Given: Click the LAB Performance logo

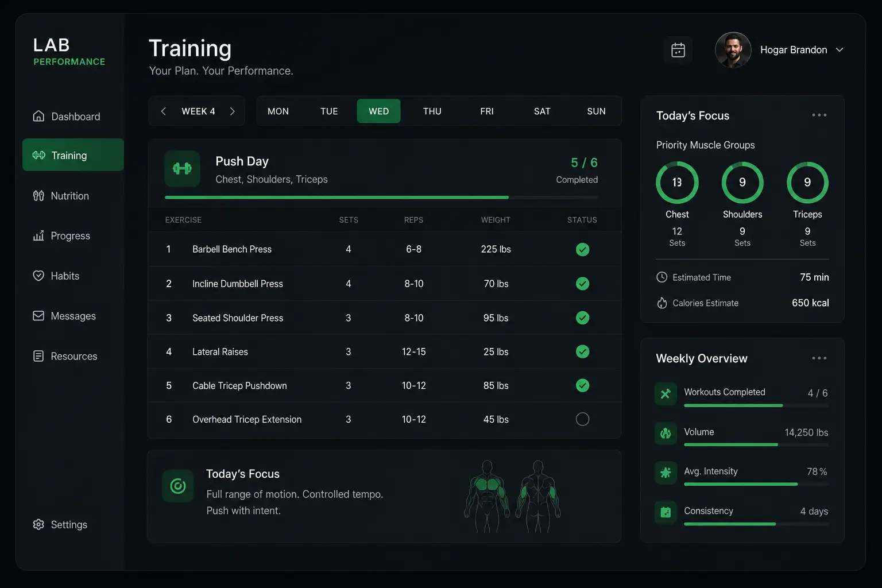Looking at the screenshot, I should pos(69,52).
